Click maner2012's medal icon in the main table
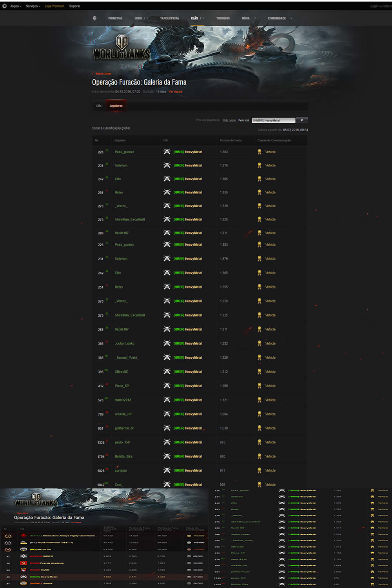Viewport: 392px width, 588px height. coord(260,399)
